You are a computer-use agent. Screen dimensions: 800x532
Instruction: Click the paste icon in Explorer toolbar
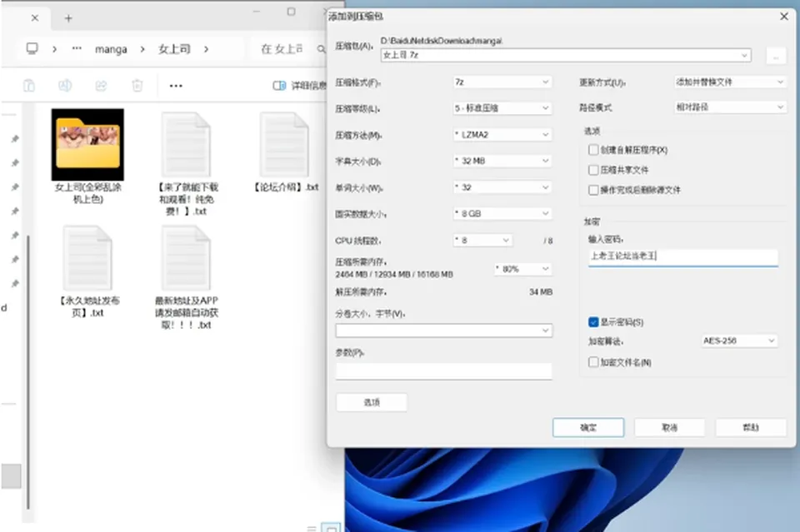pos(29,86)
